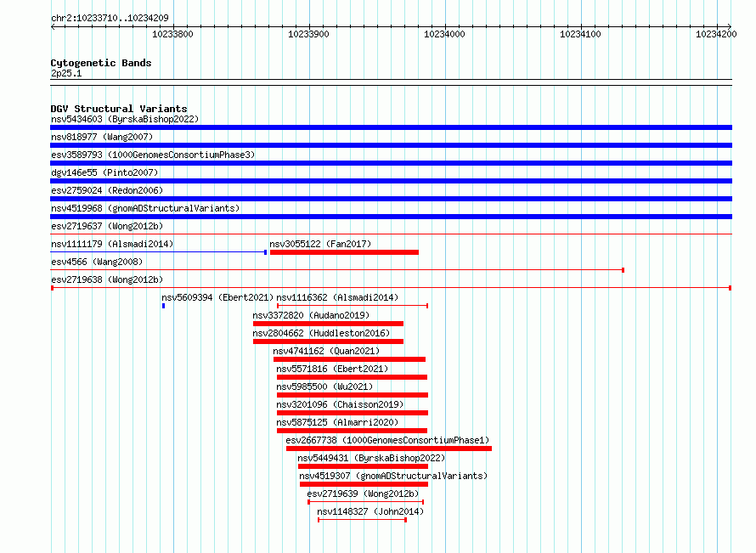Viewport: 756px width, 553px height.
Task: Select the thin red line under nsv1148327
Action: 362,520
